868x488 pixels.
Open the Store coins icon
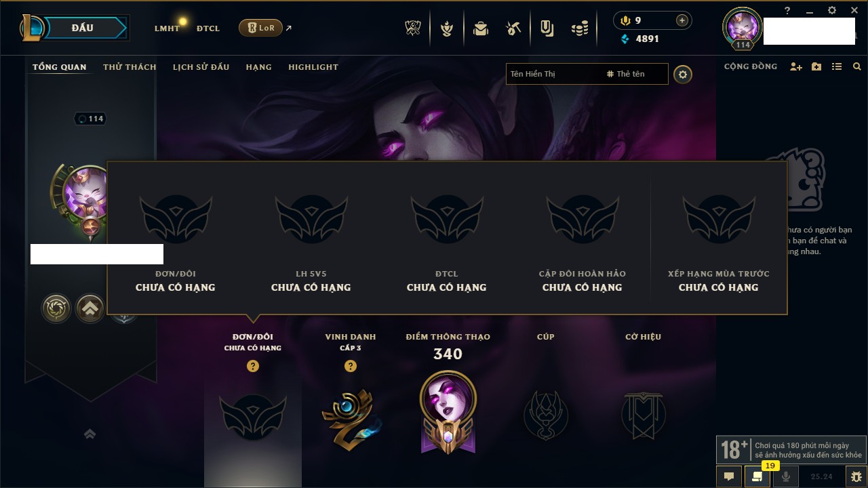tap(579, 28)
